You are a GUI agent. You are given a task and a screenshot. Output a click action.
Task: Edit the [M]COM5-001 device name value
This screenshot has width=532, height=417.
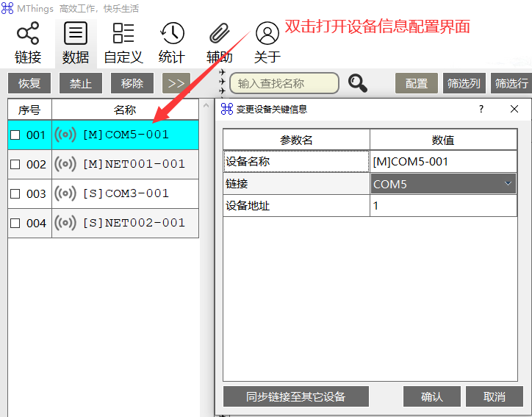click(x=443, y=161)
